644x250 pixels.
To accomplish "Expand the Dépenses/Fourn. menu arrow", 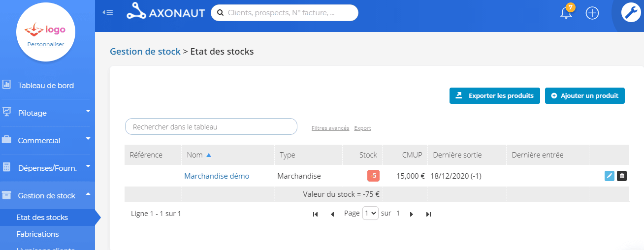I will 88,166.
